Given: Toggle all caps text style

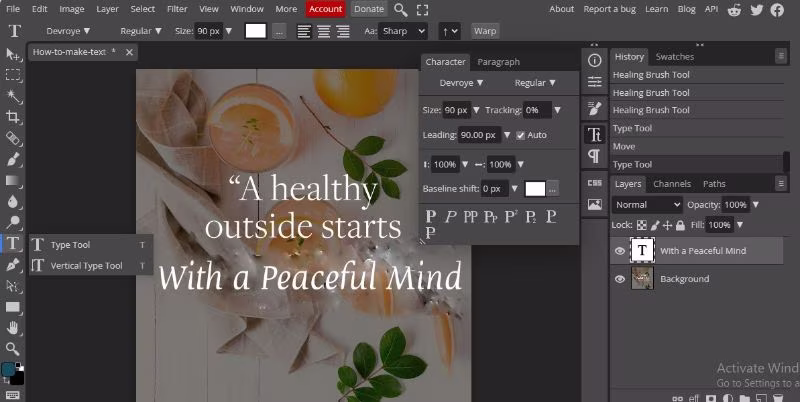Looking at the screenshot, I should [x=470, y=216].
